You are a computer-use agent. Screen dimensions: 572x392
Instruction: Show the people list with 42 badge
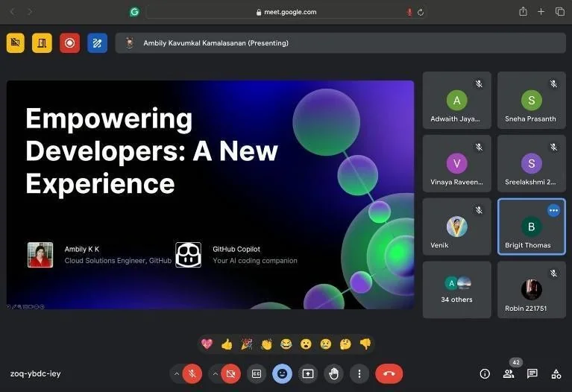click(x=509, y=374)
